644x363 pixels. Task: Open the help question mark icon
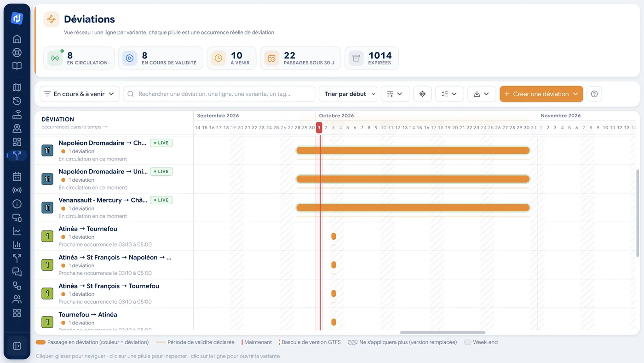(x=594, y=94)
